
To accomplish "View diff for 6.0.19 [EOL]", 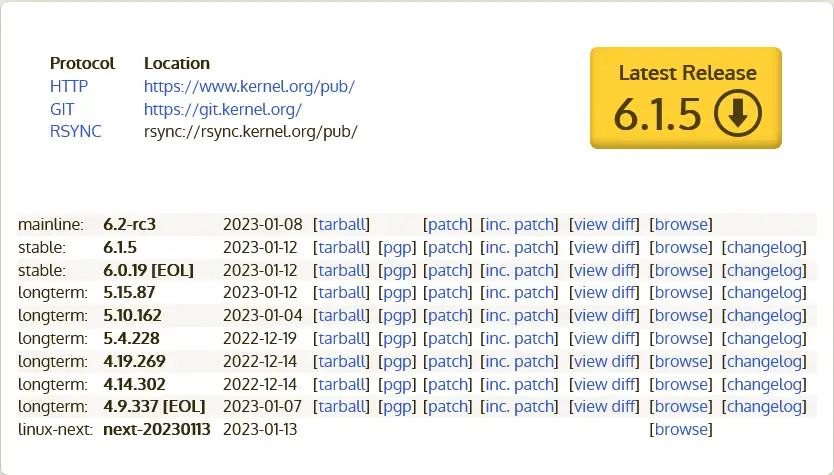I will (x=604, y=270).
